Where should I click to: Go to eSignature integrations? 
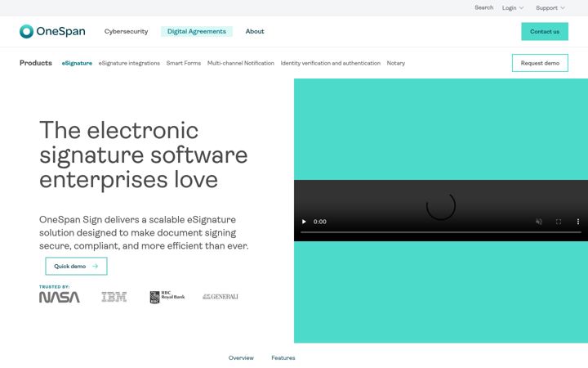point(129,63)
